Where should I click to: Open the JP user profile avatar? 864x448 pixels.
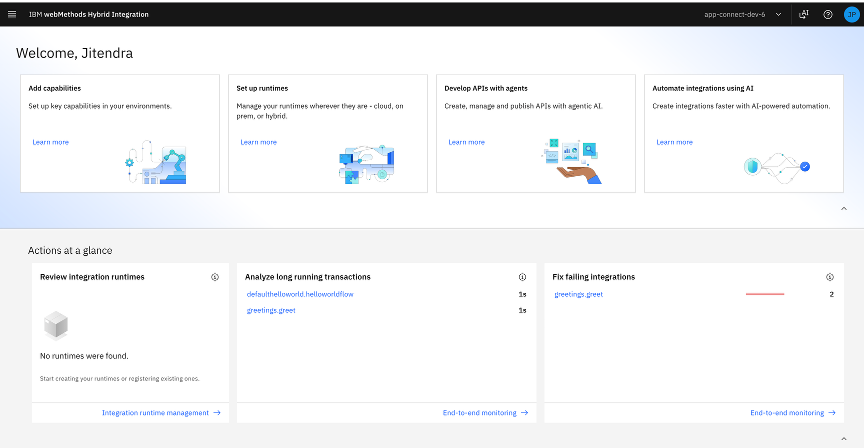click(851, 14)
